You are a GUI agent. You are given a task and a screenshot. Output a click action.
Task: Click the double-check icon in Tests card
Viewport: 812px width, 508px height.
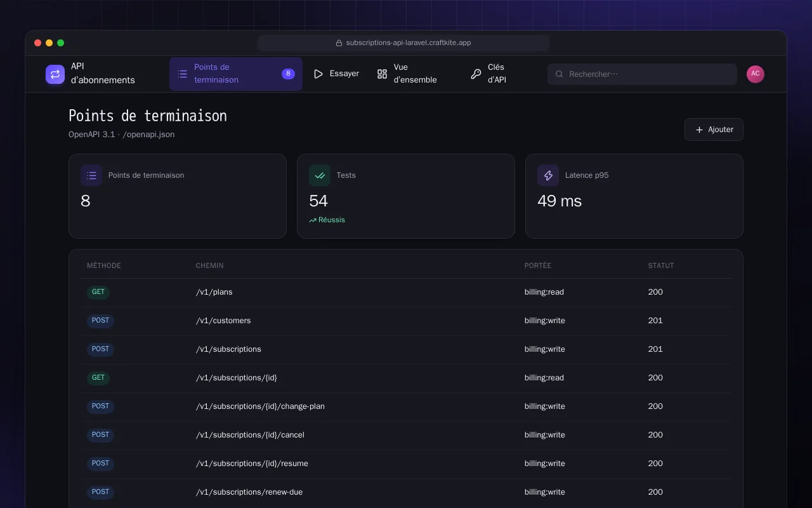tap(320, 175)
